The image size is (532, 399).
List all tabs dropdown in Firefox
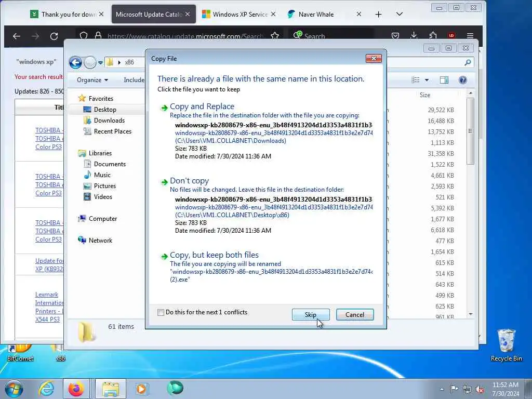pyautogui.click(x=400, y=14)
